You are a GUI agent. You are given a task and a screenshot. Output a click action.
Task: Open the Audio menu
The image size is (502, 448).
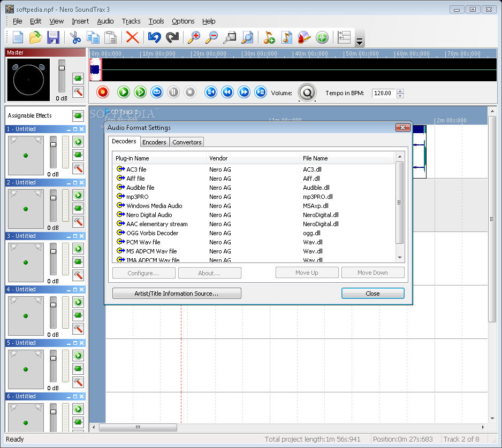105,21
